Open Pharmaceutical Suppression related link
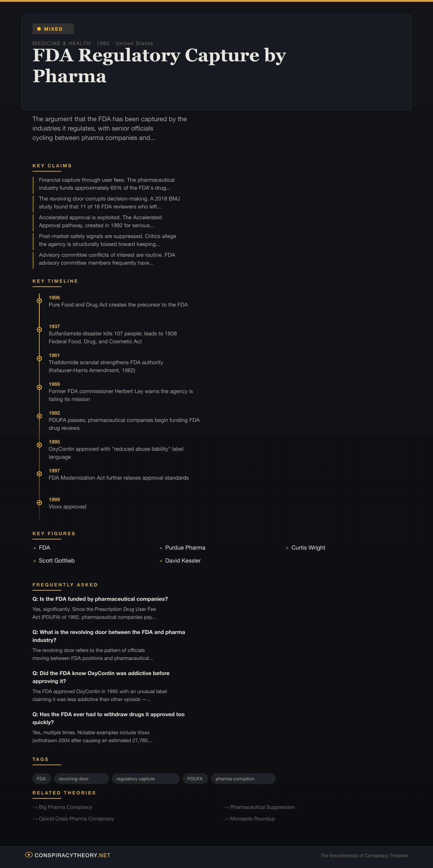Image resolution: width=433 pixels, height=868 pixels. pos(262,807)
